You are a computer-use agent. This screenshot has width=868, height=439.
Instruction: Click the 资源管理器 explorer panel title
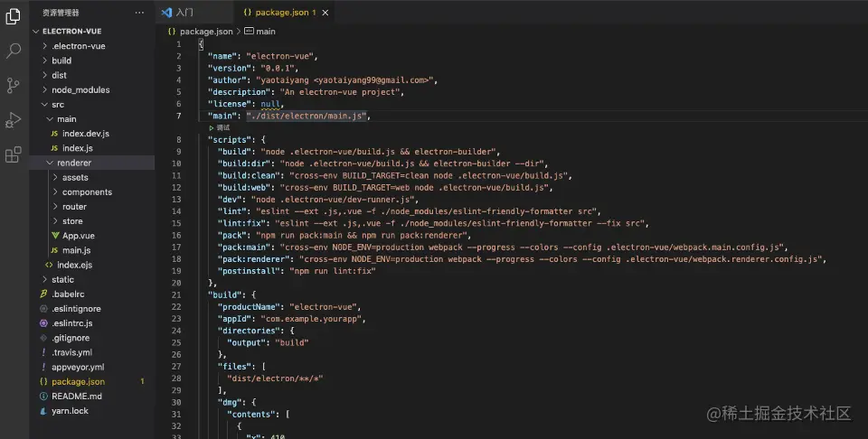[x=61, y=12]
